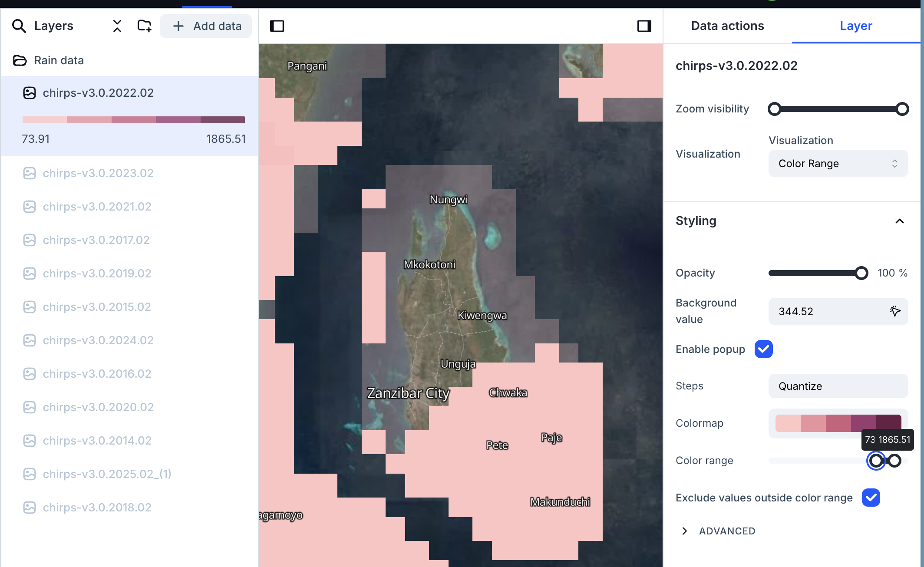Click the Rain data folder icon
The width and height of the screenshot is (924, 567).
[20, 60]
